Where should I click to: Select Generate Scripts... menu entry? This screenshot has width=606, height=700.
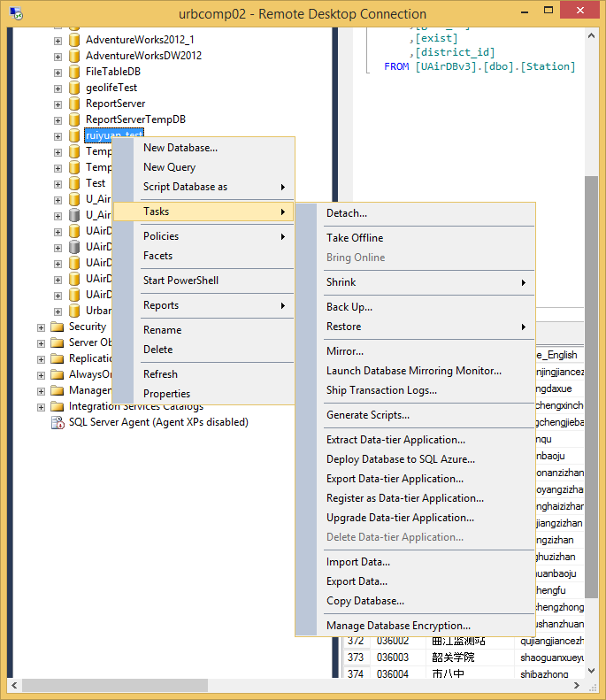(x=367, y=415)
